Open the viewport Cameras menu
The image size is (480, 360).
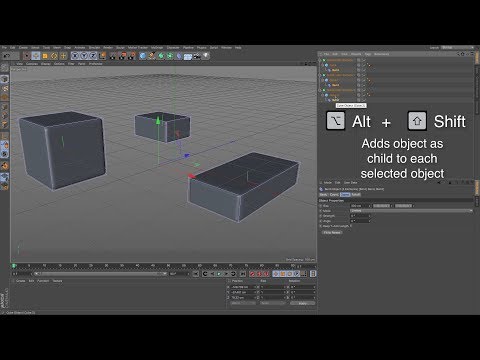pyautogui.click(x=32, y=64)
